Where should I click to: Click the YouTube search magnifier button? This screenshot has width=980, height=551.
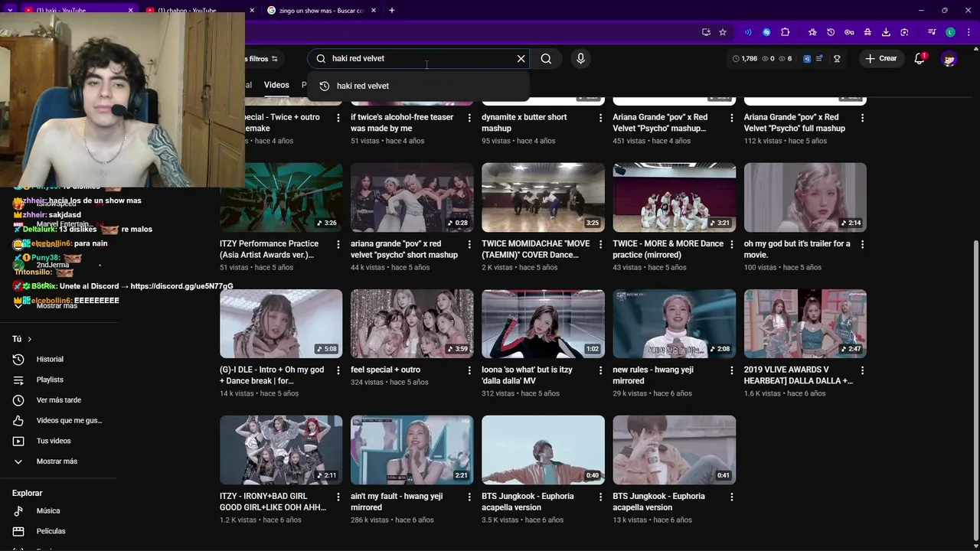click(546, 58)
